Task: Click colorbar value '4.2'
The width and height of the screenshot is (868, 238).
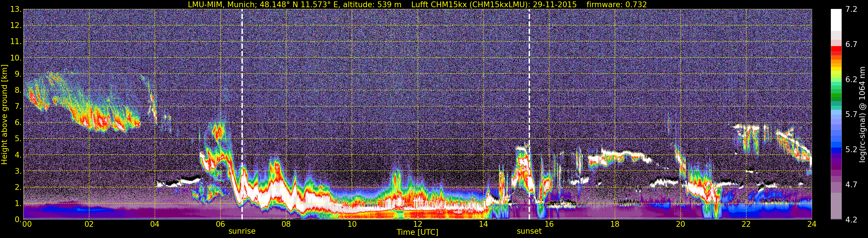Action: pyautogui.click(x=851, y=220)
